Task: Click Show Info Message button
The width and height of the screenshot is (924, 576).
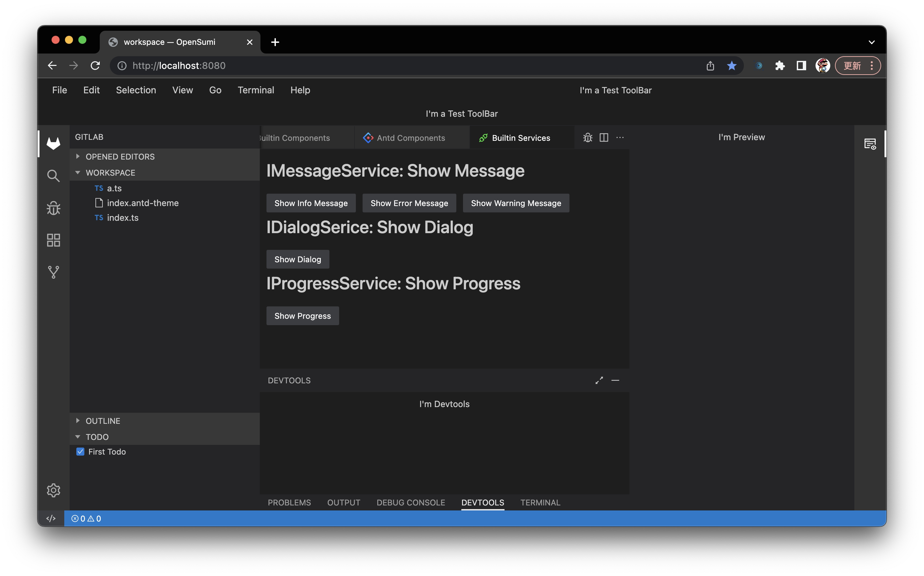Action: [x=311, y=203]
